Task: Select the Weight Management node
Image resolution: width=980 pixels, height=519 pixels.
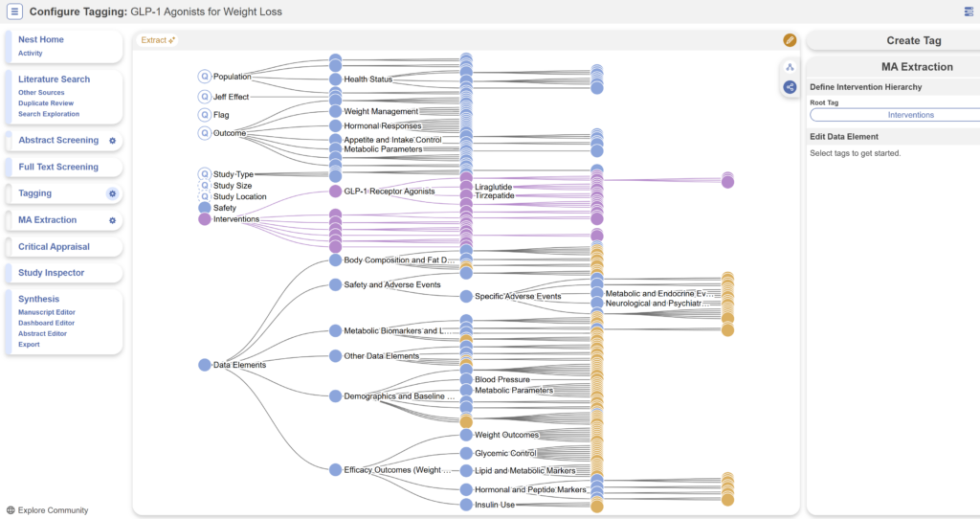Action: [336, 111]
